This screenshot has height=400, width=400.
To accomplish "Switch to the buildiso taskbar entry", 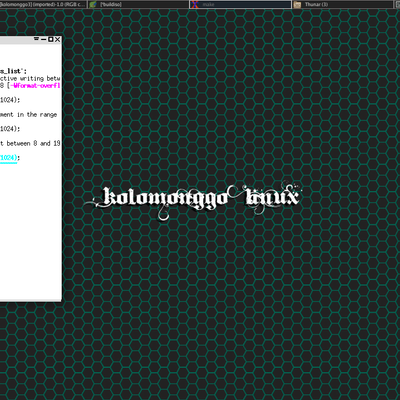I will pyautogui.click(x=138, y=4).
